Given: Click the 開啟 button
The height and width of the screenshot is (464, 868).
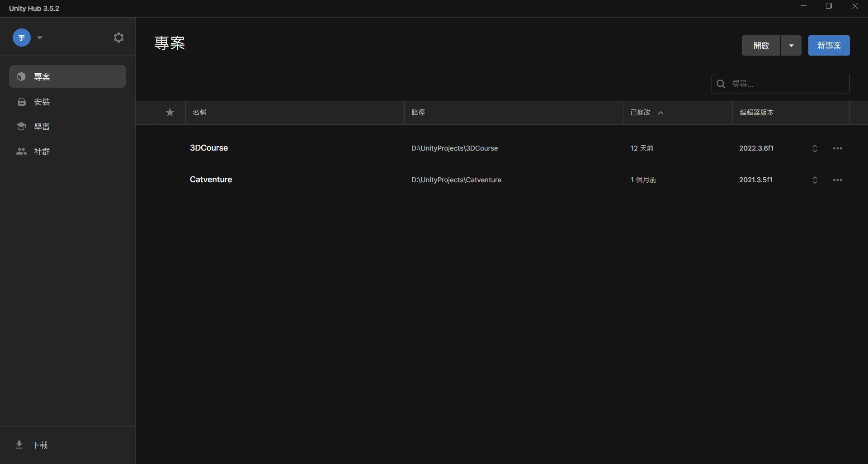Looking at the screenshot, I should [761, 46].
